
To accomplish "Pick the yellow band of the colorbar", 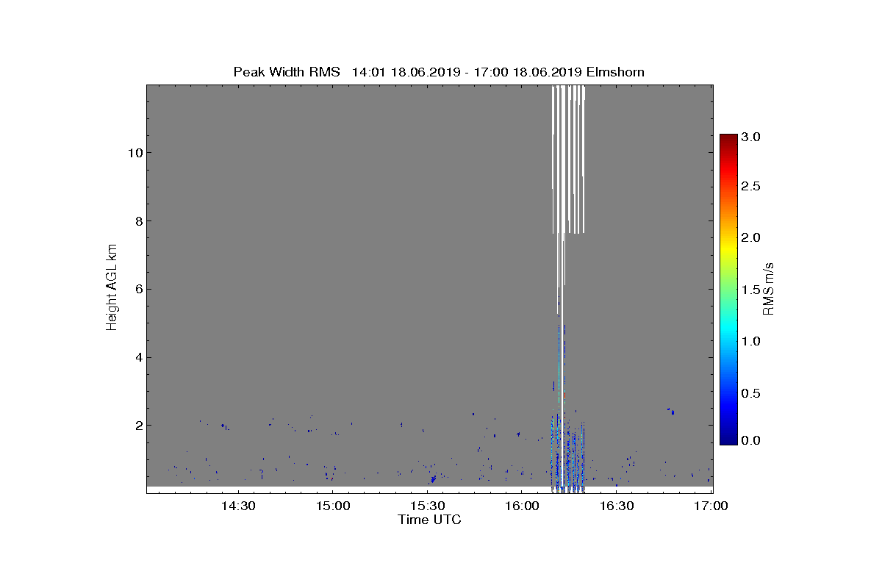I will [728, 248].
